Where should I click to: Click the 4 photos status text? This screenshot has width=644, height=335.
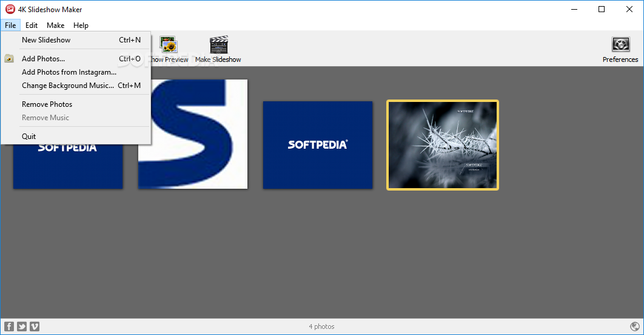321,327
